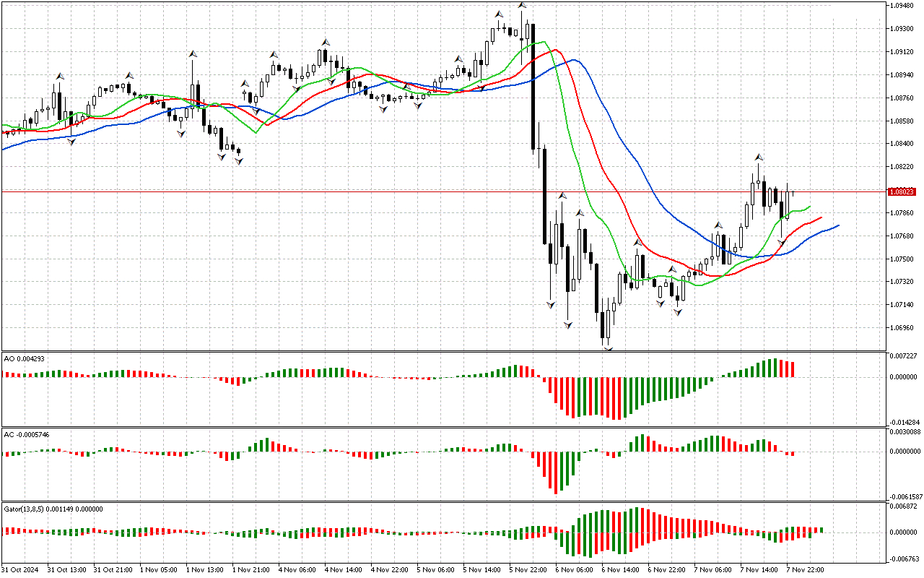Click the 1.06960 price scale label
Image resolution: width=924 pixels, height=578 pixels.
tap(902, 329)
